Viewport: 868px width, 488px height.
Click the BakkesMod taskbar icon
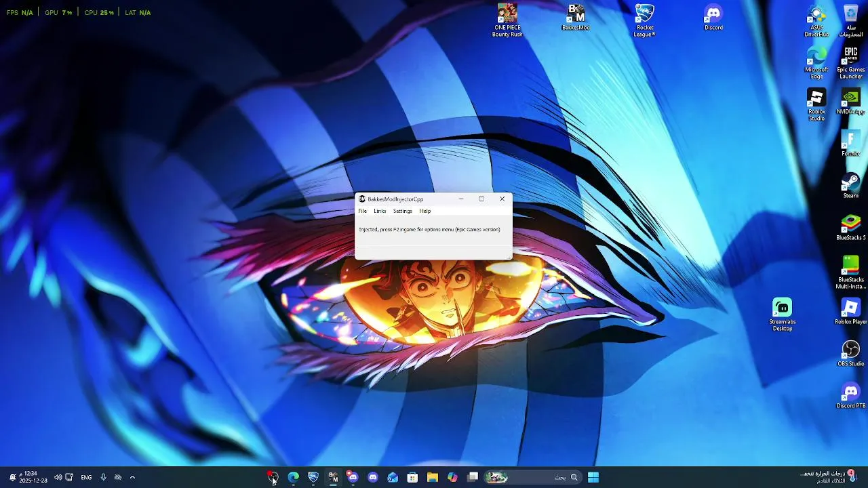click(333, 477)
